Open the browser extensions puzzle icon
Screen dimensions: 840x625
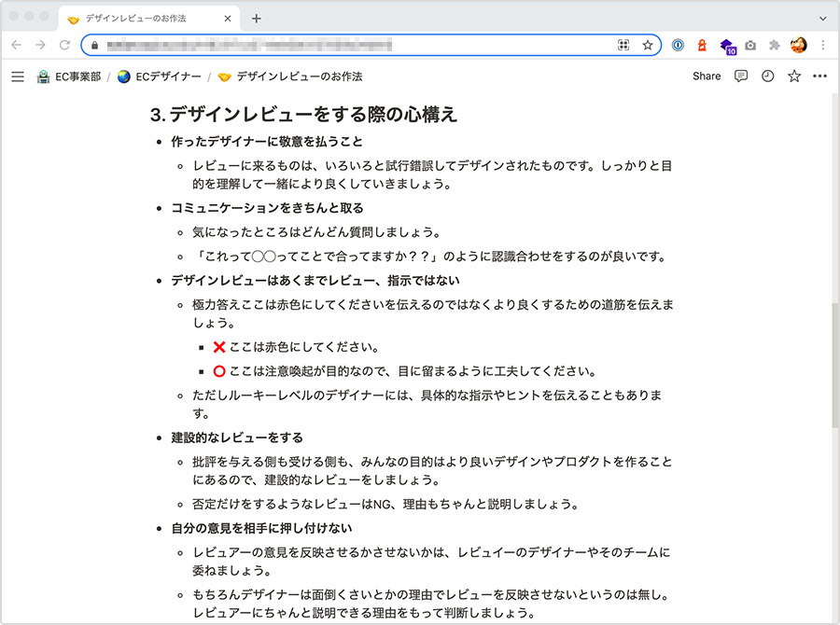click(775, 44)
